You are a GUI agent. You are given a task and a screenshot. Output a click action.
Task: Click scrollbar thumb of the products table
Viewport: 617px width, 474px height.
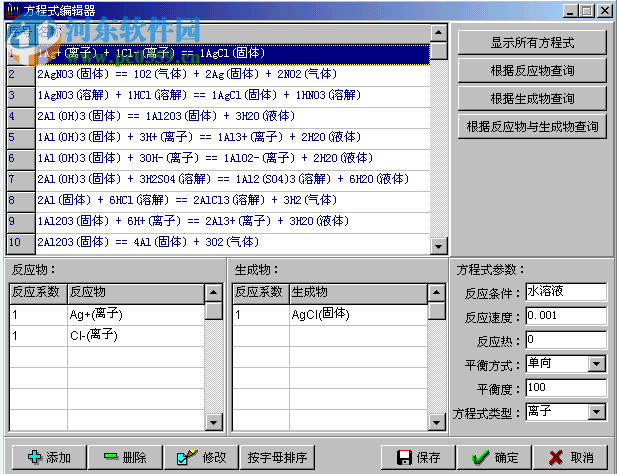(436, 310)
